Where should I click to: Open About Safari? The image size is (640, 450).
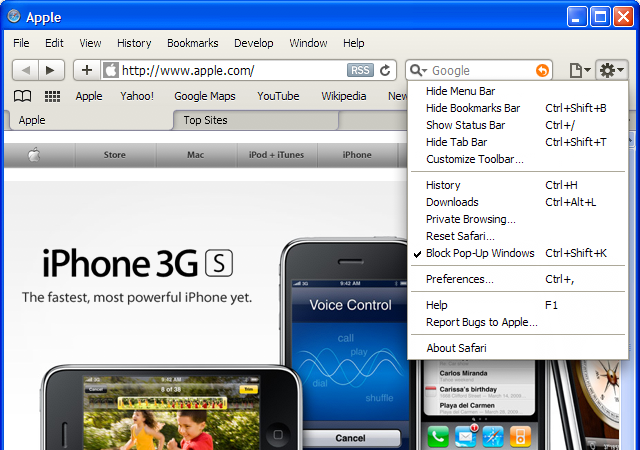(x=518, y=348)
